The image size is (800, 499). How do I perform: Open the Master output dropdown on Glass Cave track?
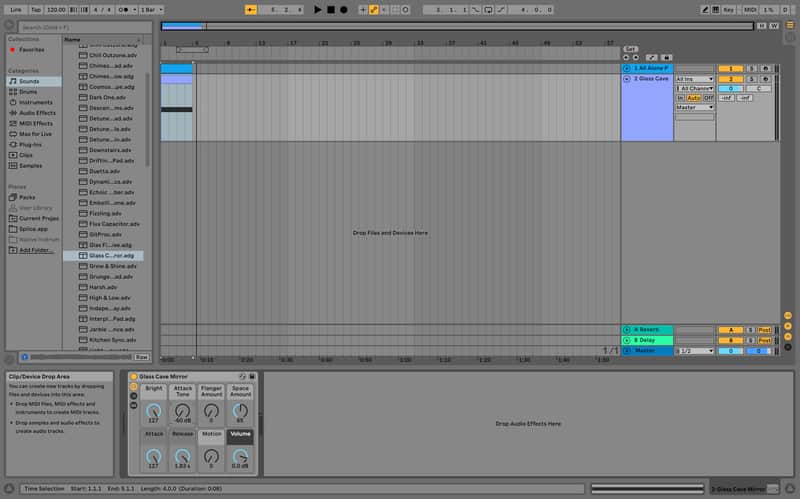694,108
